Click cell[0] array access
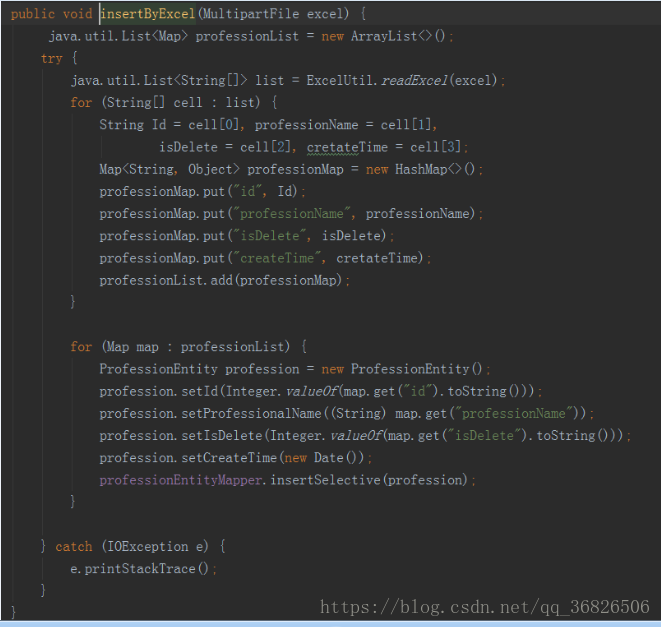661x627 pixels. [214, 125]
